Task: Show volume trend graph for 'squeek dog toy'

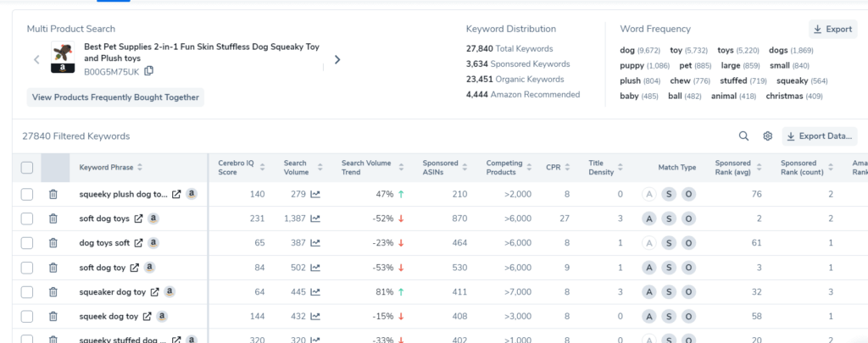Action: (316, 317)
